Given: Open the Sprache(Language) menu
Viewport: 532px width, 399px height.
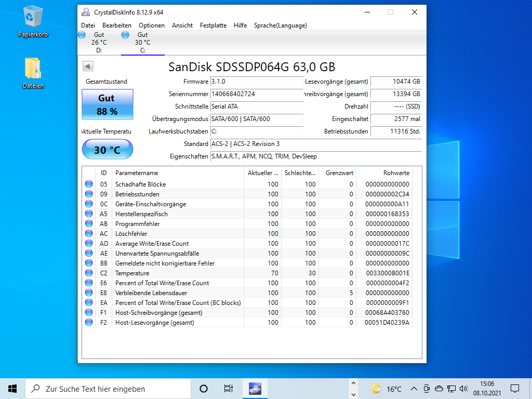Looking at the screenshot, I should pos(280,25).
